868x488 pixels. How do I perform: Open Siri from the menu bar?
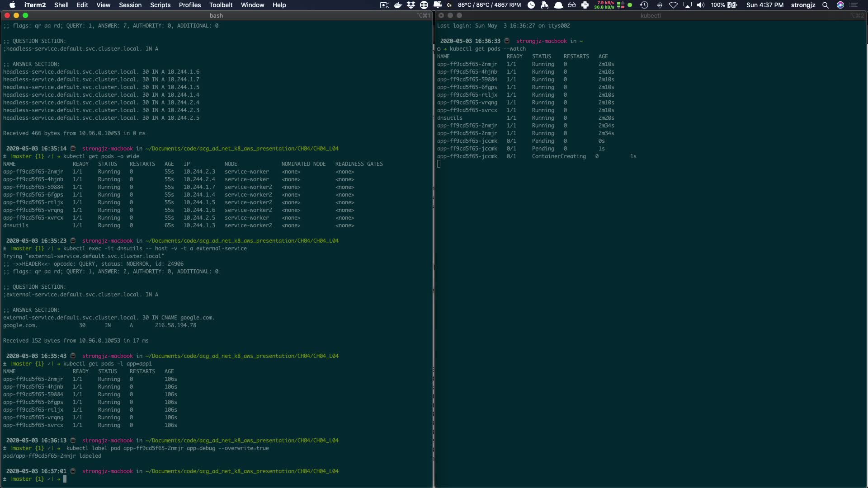840,5
